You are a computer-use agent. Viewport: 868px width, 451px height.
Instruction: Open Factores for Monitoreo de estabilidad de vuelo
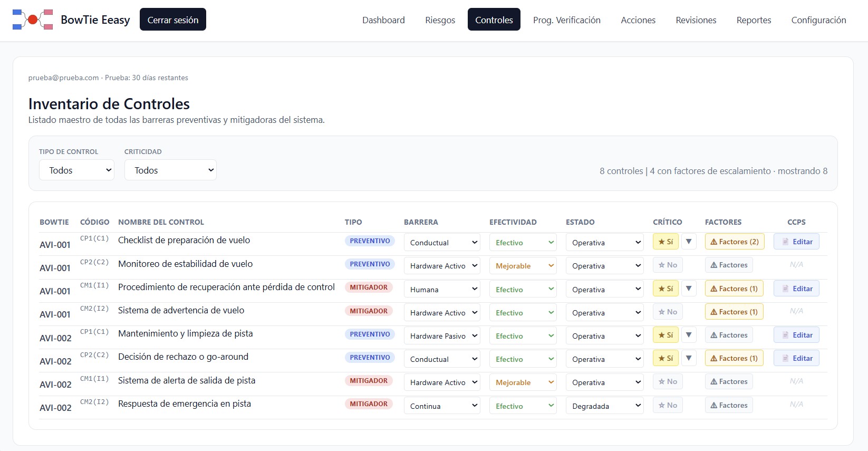click(x=729, y=265)
